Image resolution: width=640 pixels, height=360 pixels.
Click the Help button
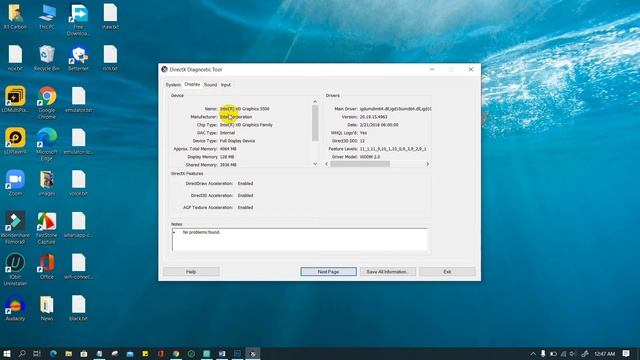tap(191, 272)
